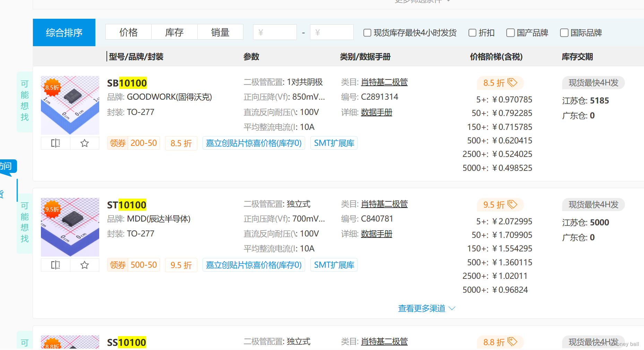Click part number C840781
This screenshot has height=350, width=644.
377,219
